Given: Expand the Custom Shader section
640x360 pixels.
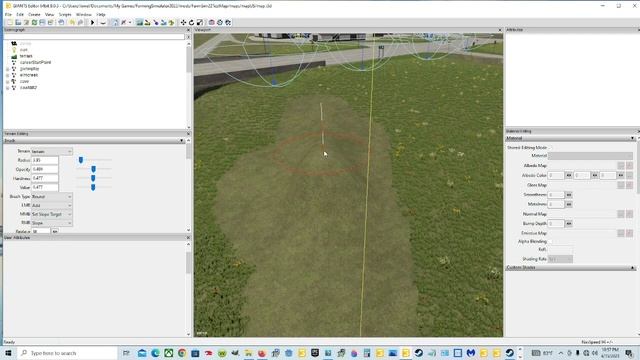Looking at the screenshot, I should [571, 268].
